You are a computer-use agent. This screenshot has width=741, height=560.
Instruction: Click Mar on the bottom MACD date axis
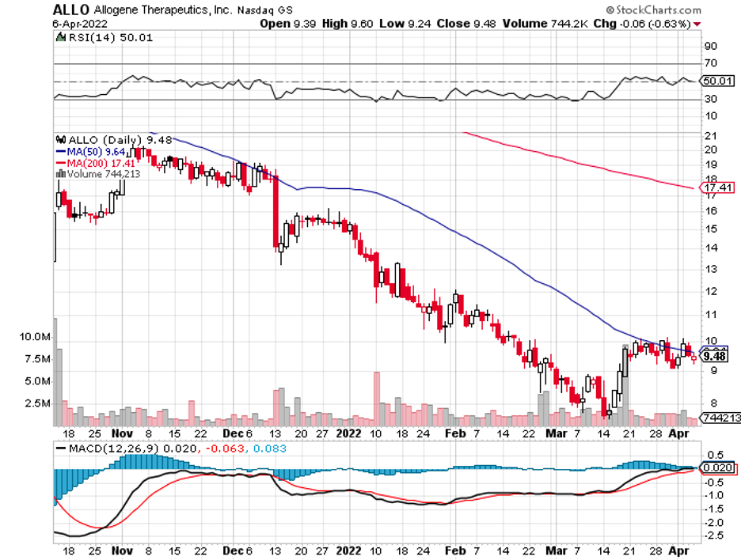coord(557,551)
